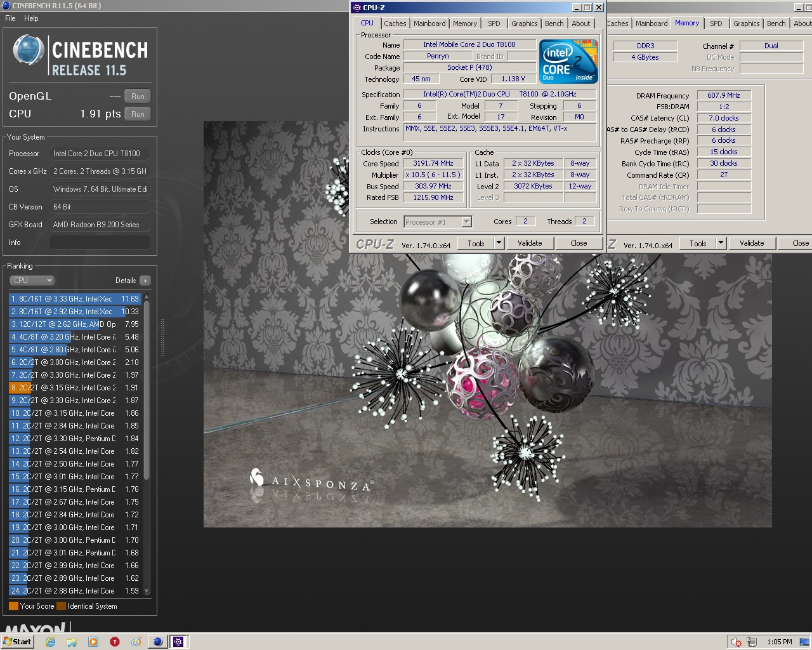The height and width of the screenshot is (650, 812).
Task: Click the CAS# Latency value 7.0 clocks
Action: [x=724, y=118]
